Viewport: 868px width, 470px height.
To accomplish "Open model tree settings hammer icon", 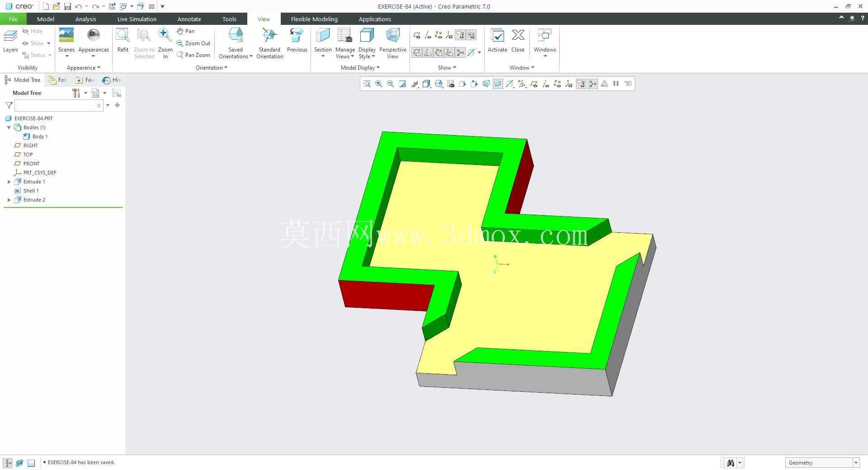I will [76, 93].
